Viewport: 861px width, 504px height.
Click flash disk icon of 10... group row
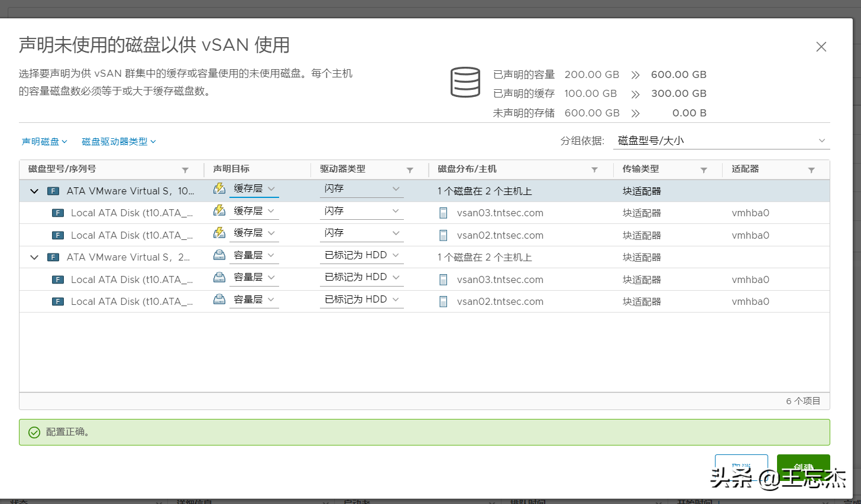click(x=53, y=191)
